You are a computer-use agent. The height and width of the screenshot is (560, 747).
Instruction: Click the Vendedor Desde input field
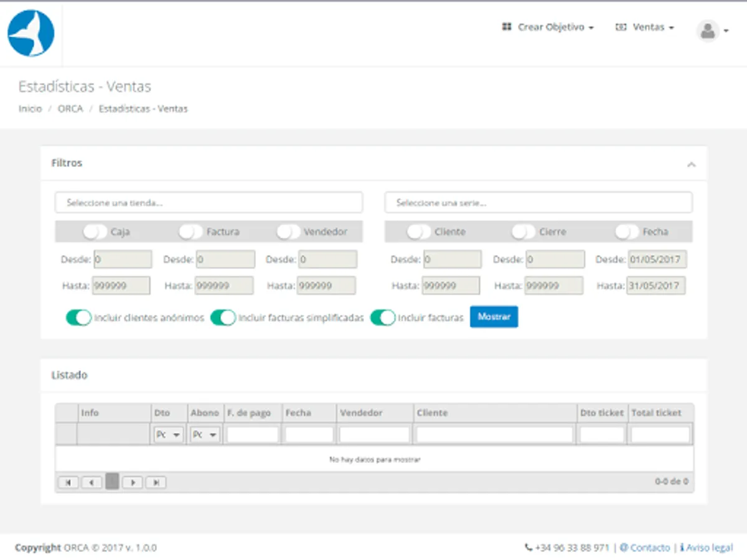tap(327, 259)
